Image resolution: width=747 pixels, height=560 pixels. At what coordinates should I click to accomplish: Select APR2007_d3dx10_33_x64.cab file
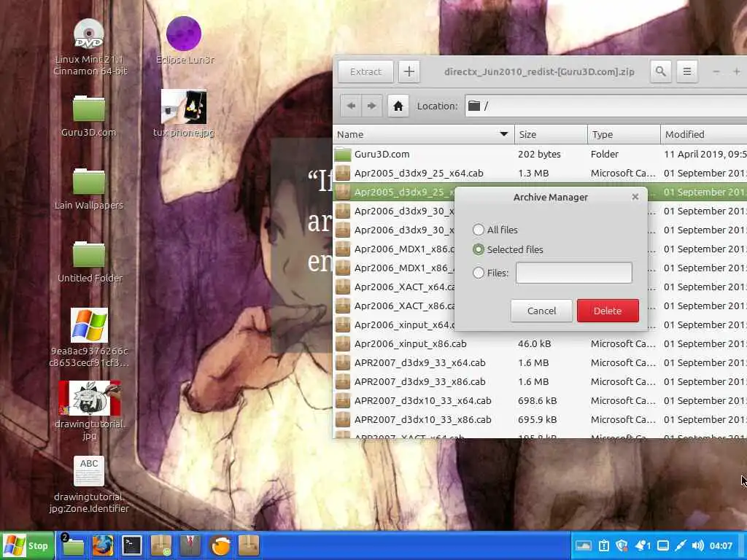click(x=540, y=400)
